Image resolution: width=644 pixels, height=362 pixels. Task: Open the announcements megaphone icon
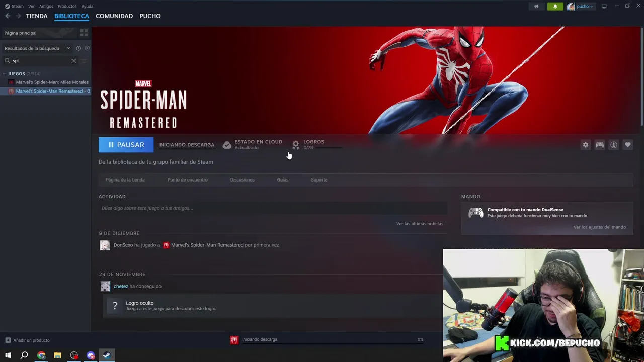tap(537, 6)
